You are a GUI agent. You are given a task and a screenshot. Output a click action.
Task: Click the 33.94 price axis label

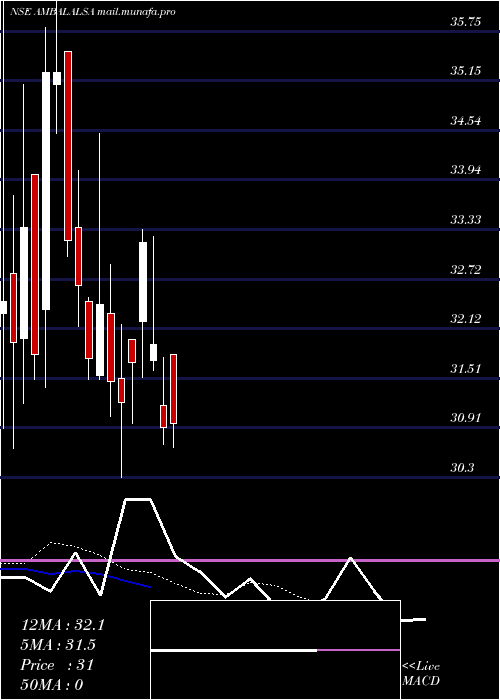click(466, 170)
